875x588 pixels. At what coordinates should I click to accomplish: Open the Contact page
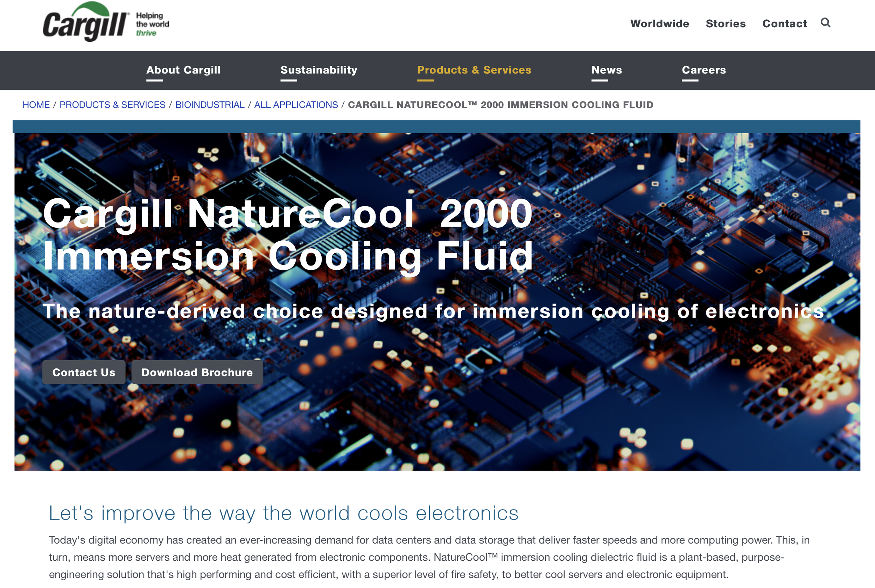(785, 23)
